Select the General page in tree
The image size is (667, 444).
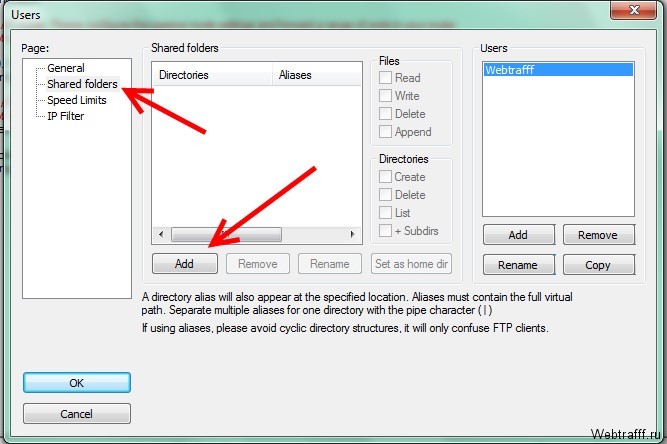(x=66, y=68)
